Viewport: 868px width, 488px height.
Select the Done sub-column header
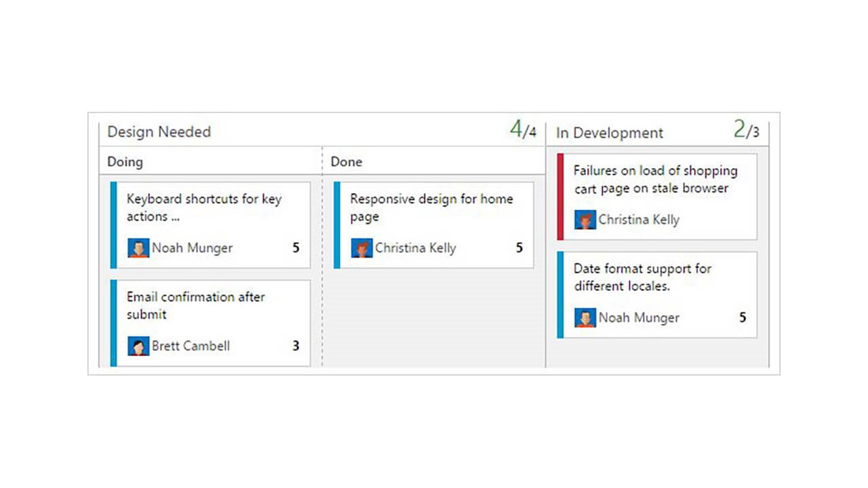click(347, 162)
